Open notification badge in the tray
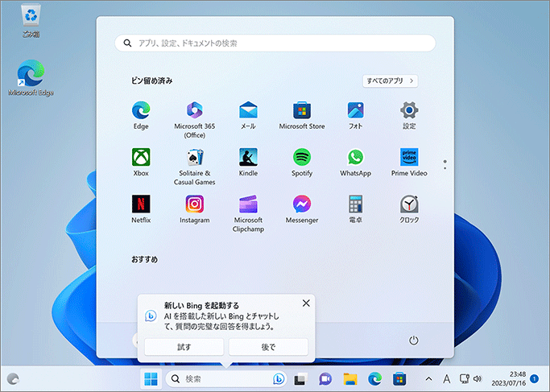 [534, 378]
